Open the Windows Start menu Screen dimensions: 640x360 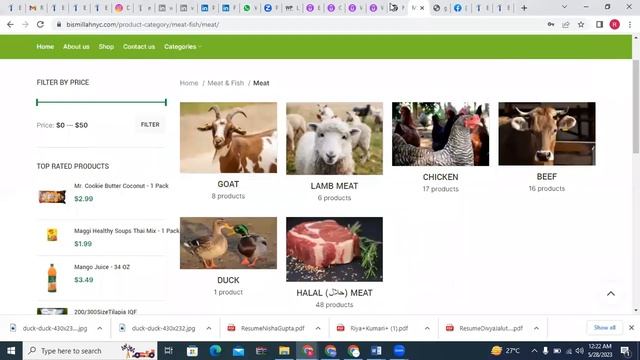(11, 351)
